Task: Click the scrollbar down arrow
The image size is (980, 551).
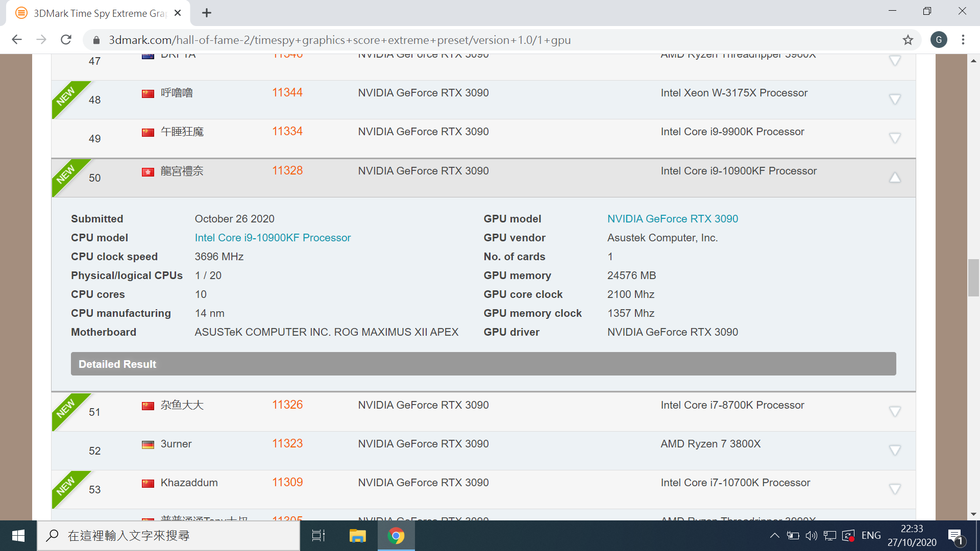Action: pos(973,514)
